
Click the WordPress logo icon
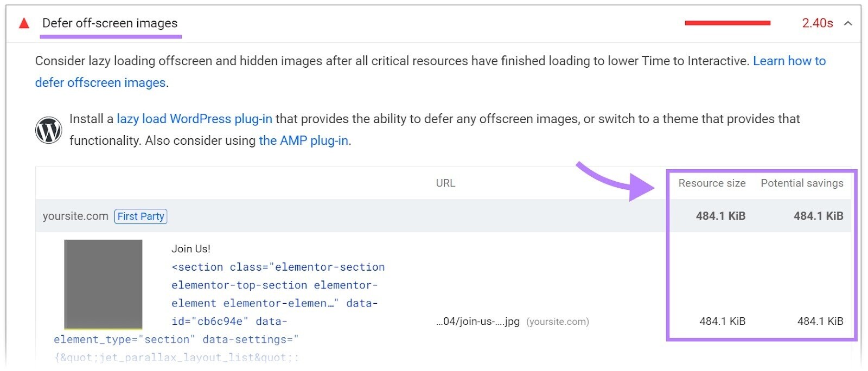pos(48,130)
